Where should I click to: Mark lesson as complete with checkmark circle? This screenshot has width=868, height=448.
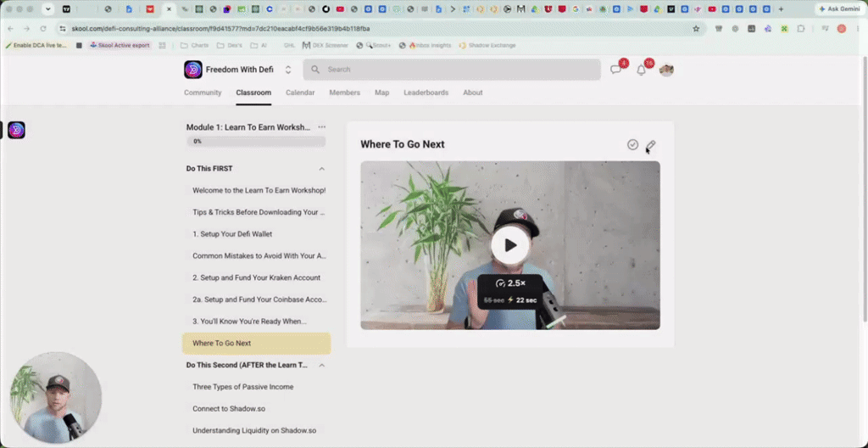coord(632,145)
